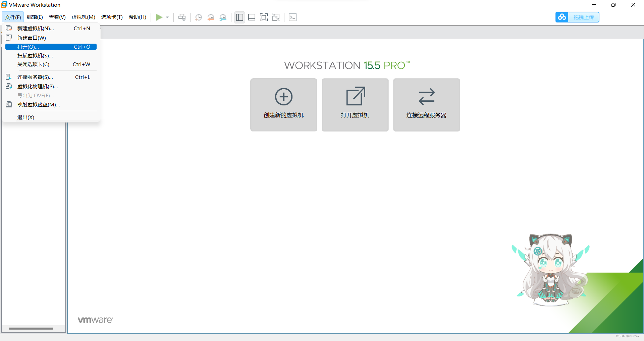Click the Take Snapshot clock icon
This screenshot has height=341, width=644.
(199, 17)
